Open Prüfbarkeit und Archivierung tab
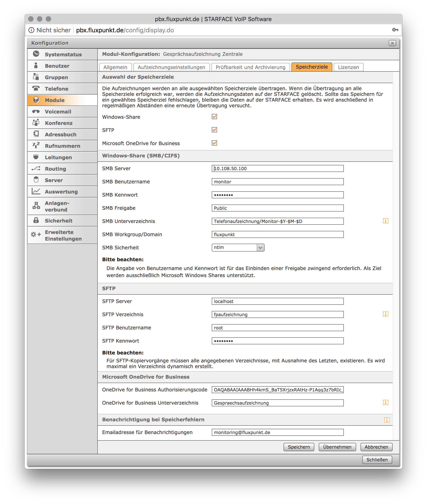The width and height of the screenshot is (427, 504). coord(250,67)
